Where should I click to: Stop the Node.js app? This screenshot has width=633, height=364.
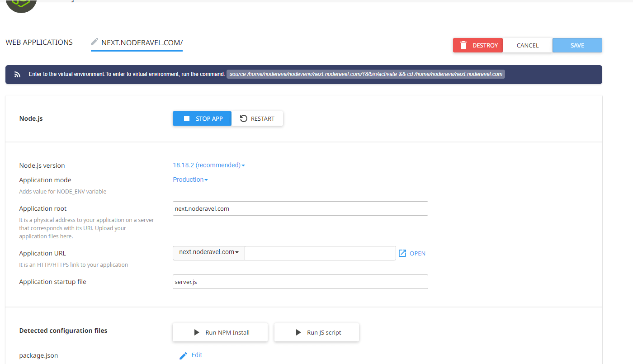click(202, 118)
